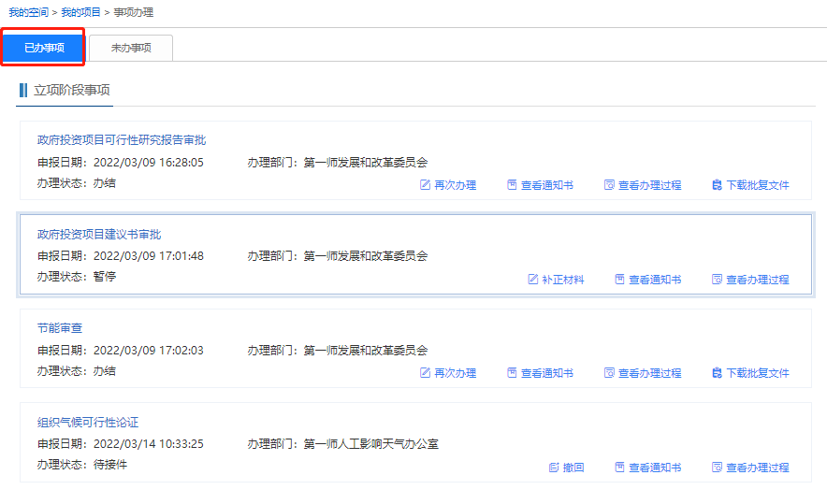
Task: Click 补正材料 icon for 政府投资项目建议书审批
Action: click(x=533, y=280)
